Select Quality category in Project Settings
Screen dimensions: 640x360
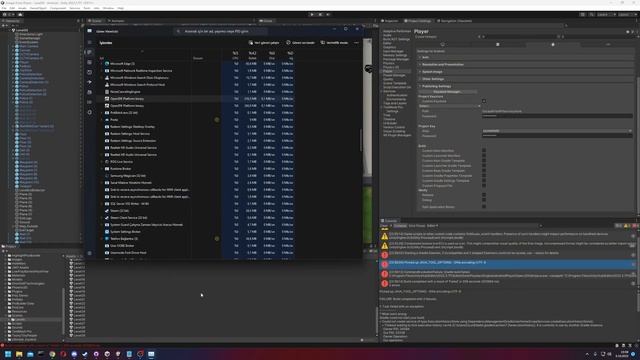tap(388, 79)
